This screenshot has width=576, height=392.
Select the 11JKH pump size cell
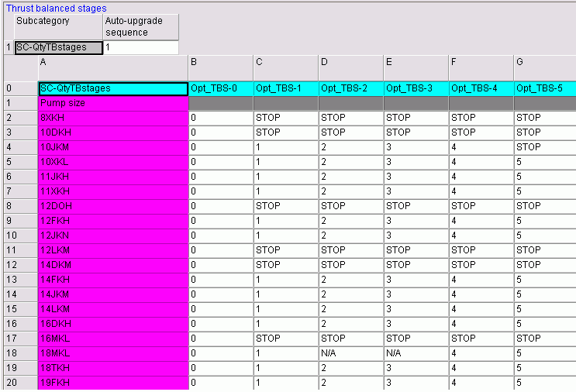[113, 177]
